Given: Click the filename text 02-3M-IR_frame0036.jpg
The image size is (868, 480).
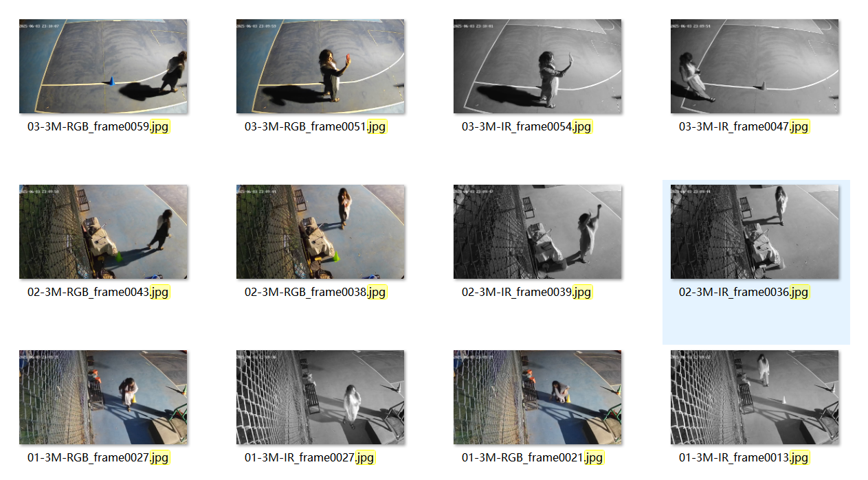Looking at the screenshot, I should click(744, 293).
